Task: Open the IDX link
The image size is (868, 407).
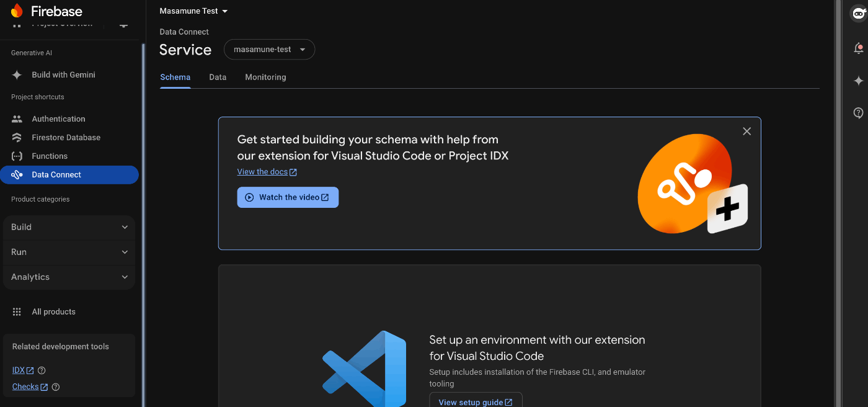Action: (x=23, y=370)
